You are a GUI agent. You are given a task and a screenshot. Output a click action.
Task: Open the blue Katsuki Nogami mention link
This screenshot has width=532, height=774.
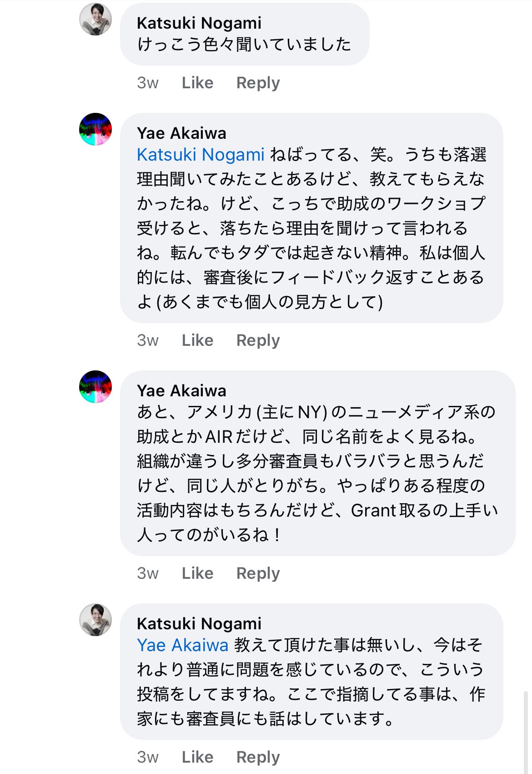[201, 155]
